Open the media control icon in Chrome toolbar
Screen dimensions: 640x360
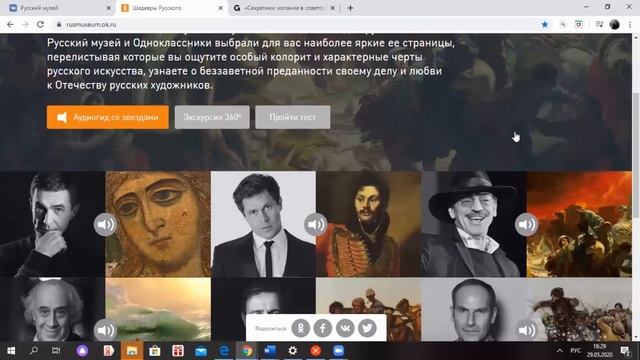(x=599, y=24)
